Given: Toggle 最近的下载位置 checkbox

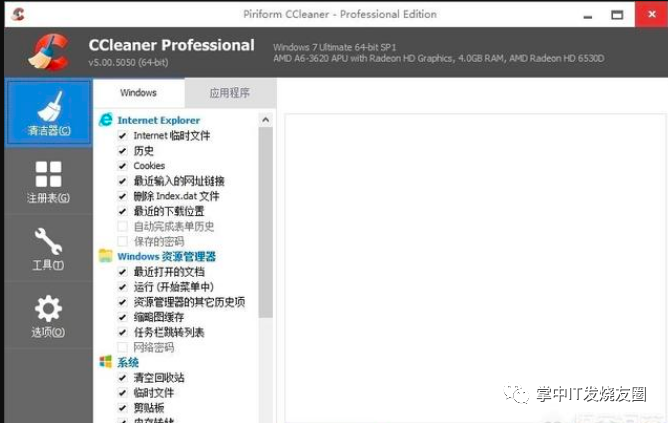Looking at the screenshot, I should [122, 211].
